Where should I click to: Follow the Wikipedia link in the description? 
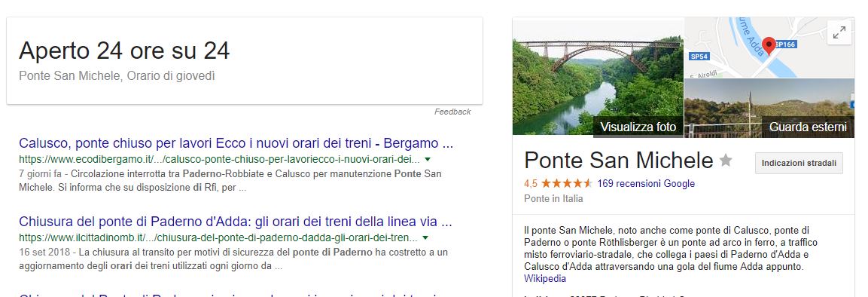click(545, 277)
